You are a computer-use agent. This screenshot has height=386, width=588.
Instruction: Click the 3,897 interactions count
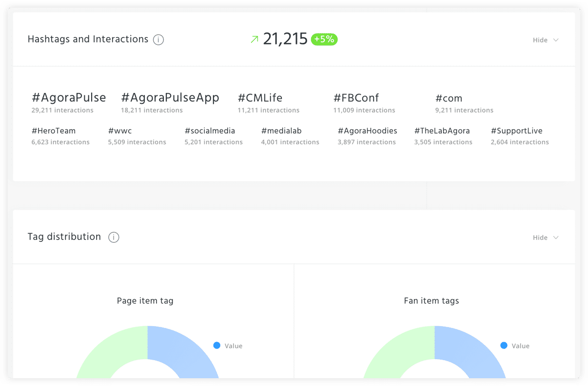[x=367, y=142]
